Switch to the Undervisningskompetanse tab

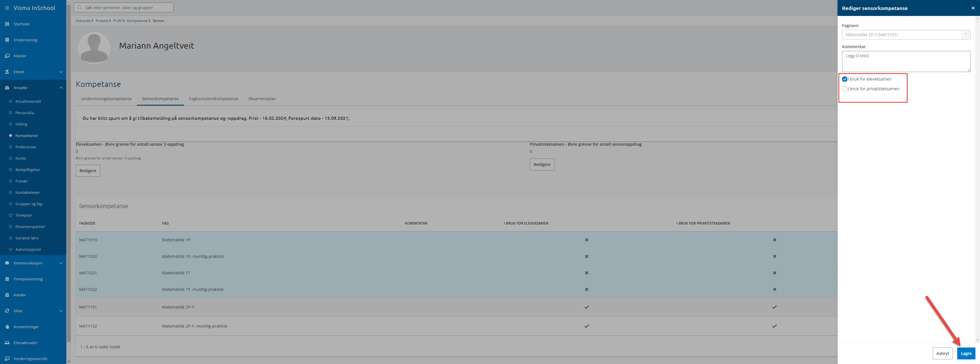(106, 99)
